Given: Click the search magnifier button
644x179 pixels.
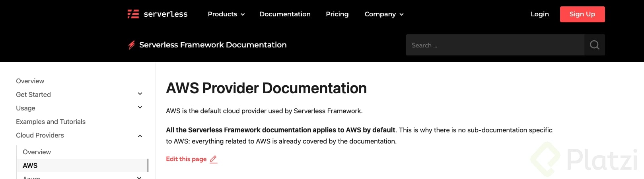Looking at the screenshot, I should 594,45.
